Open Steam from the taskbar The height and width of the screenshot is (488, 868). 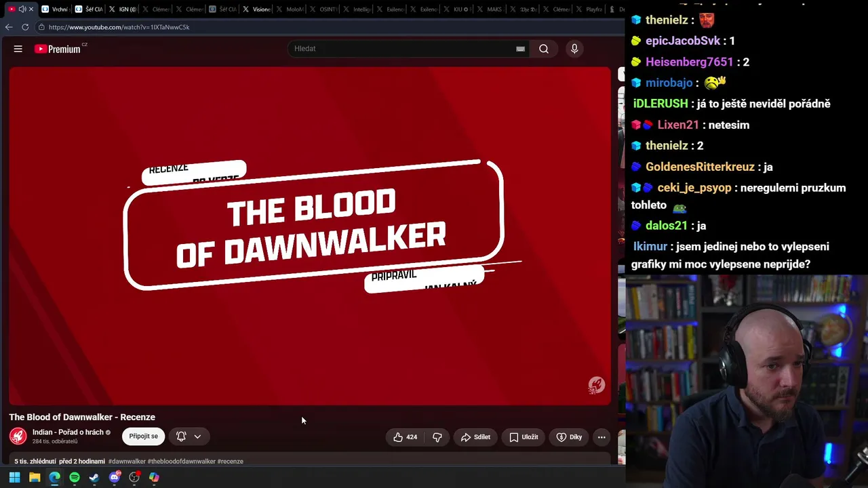[94, 477]
